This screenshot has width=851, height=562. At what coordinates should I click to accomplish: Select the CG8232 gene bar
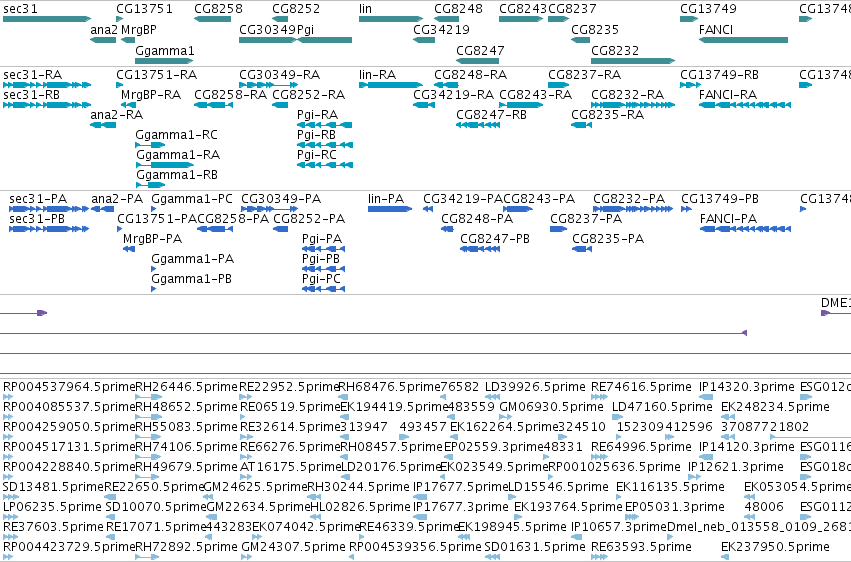click(633, 61)
